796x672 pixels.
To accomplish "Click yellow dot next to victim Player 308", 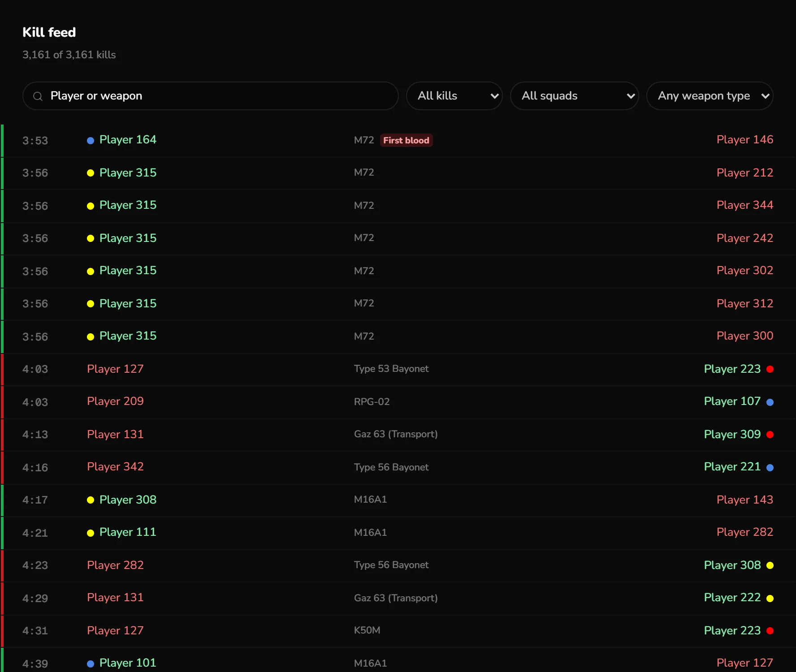I will tap(770, 565).
